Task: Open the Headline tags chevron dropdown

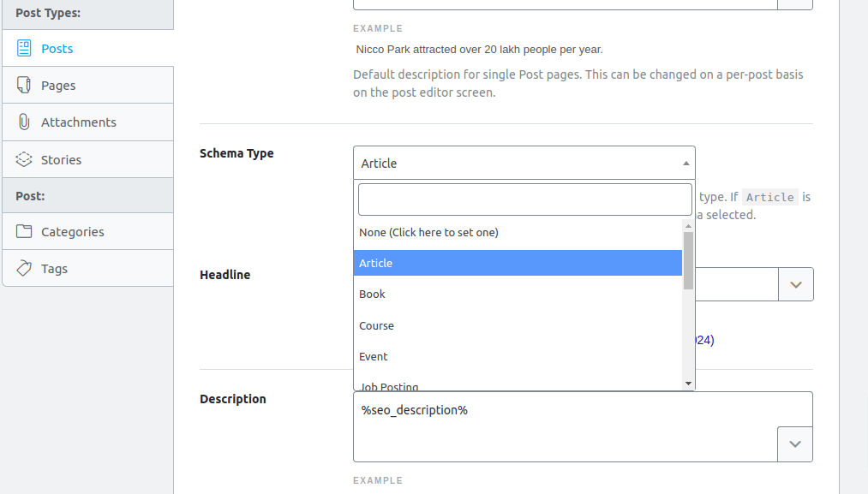Action: click(795, 284)
